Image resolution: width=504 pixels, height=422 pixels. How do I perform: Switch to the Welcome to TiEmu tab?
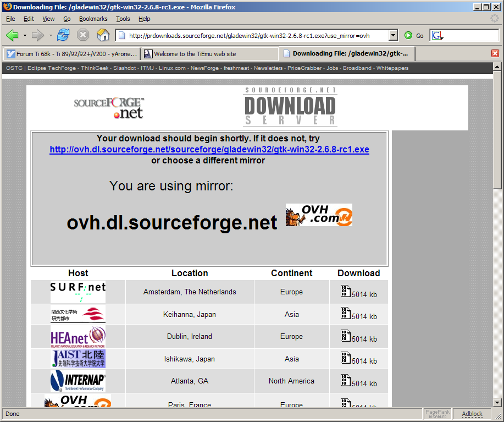pos(209,54)
